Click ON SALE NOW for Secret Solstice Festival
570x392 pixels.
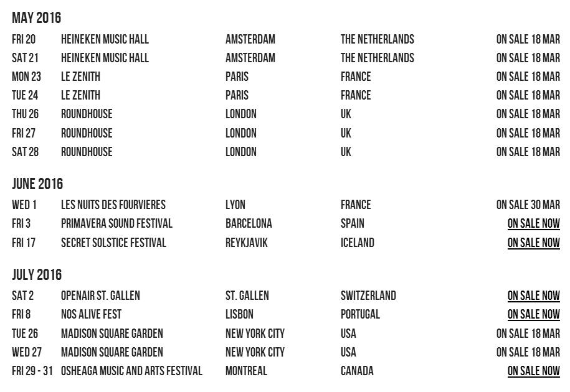(533, 243)
